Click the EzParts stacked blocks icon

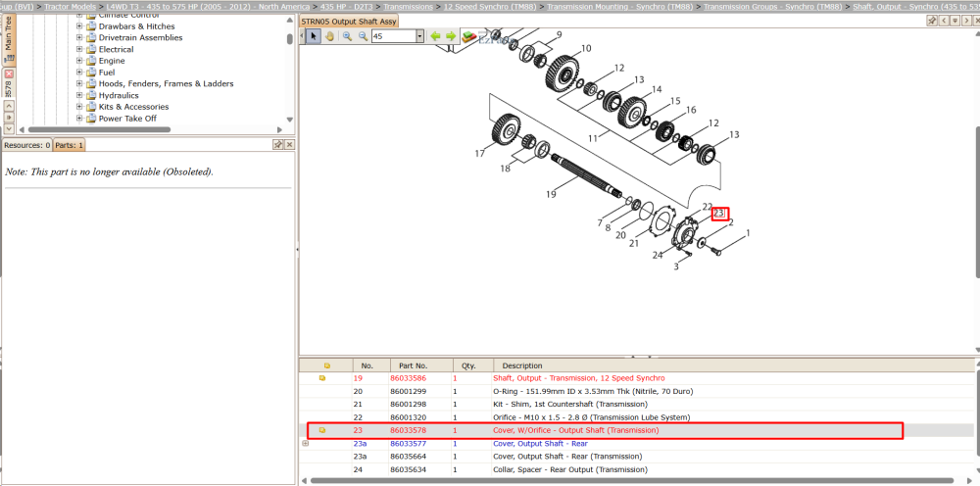468,37
